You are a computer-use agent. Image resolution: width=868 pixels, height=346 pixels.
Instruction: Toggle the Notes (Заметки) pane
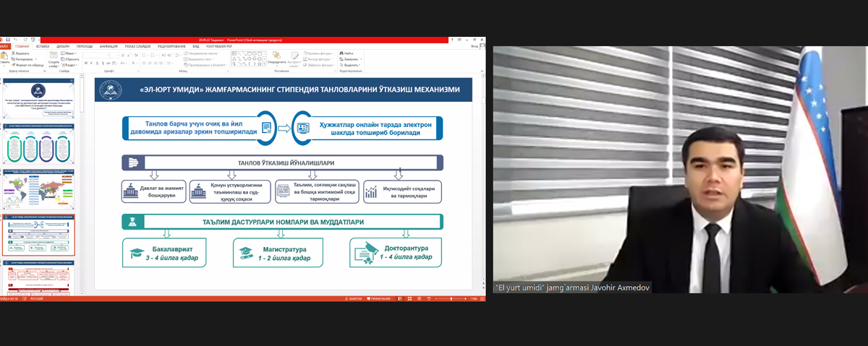click(353, 298)
